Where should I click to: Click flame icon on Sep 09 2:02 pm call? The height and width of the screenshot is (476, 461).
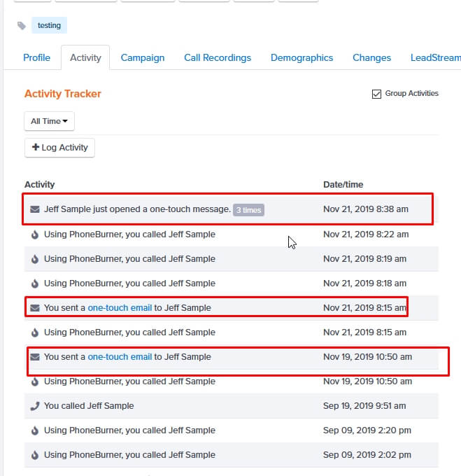(x=35, y=456)
